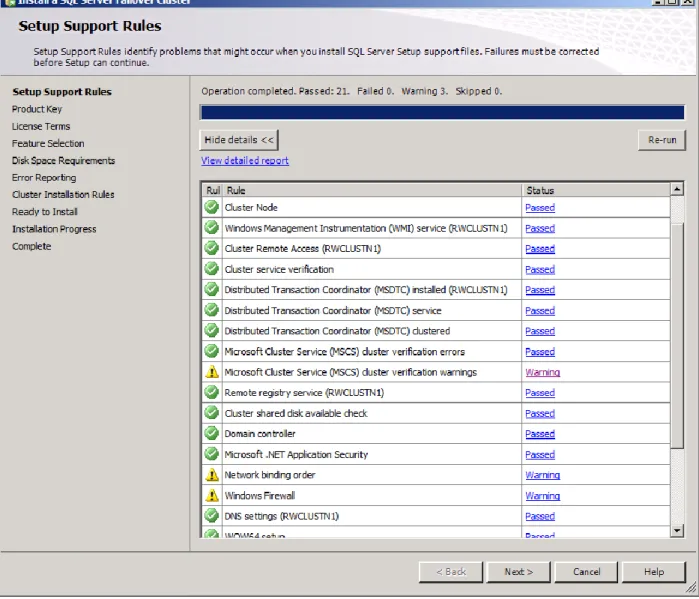Click the check icon beside MSDTC clustered rule
This screenshot has height=599, width=699.
pyautogui.click(x=212, y=331)
